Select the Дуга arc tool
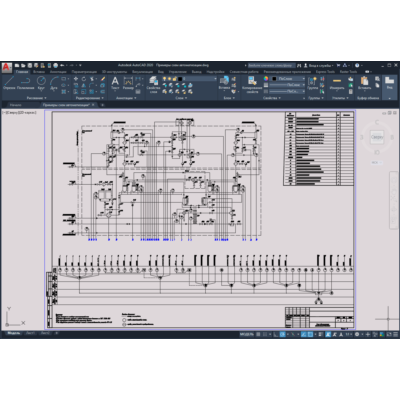This screenshot has width=400, height=400. (54, 83)
